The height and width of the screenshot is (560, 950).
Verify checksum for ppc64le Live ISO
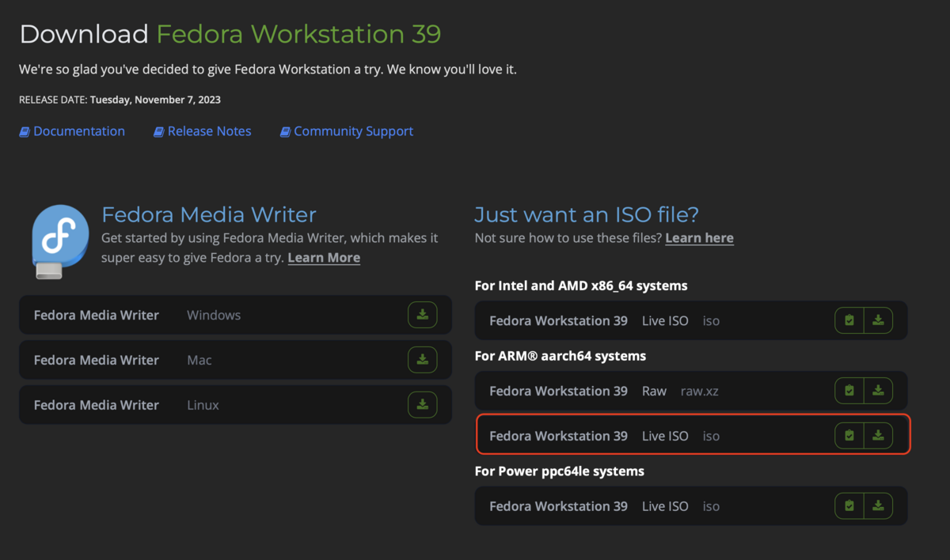(x=849, y=506)
